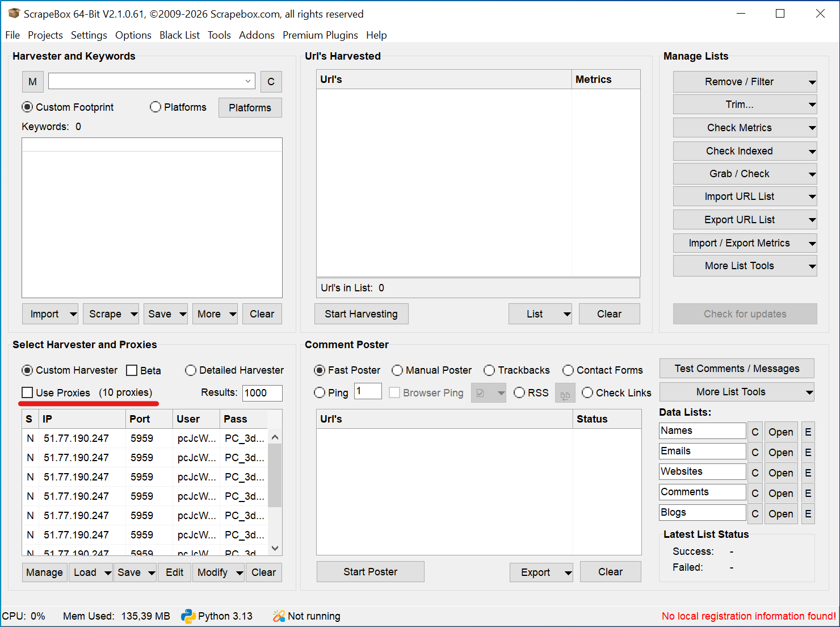This screenshot has height=627, width=840.
Task: Enable the Use Proxies checkbox
Action: coord(27,392)
